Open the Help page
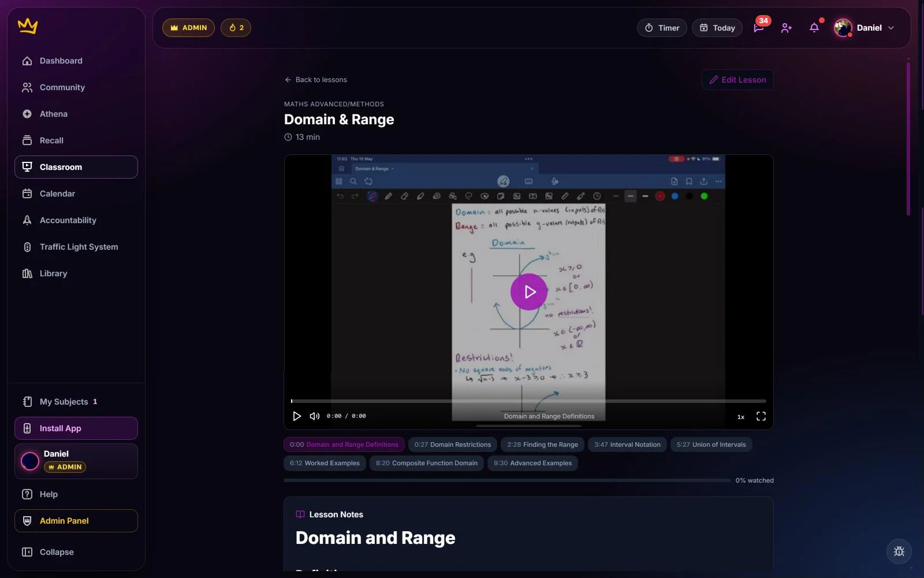This screenshot has height=578, width=924. click(x=76, y=494)
